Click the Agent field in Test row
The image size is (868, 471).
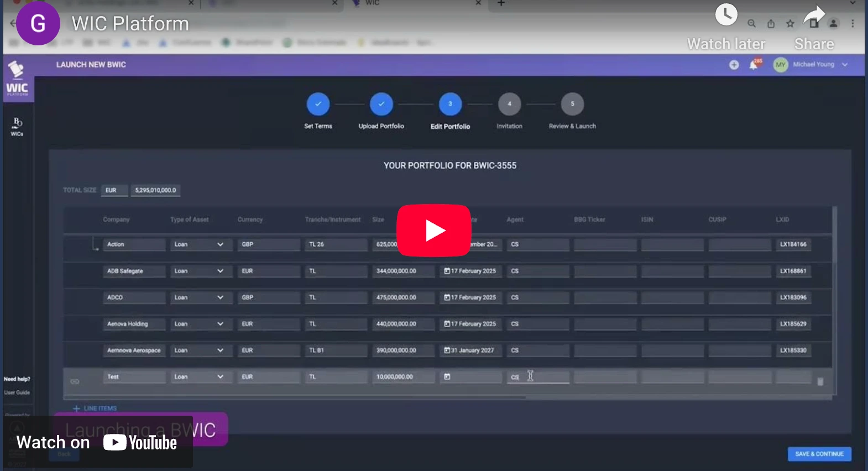[x=538, y=377]
